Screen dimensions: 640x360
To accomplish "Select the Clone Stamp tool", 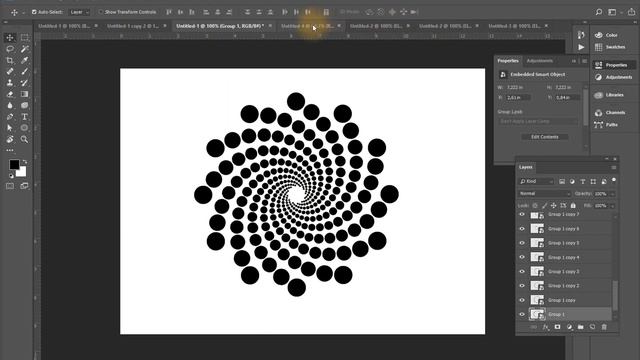I will point(10,83).
